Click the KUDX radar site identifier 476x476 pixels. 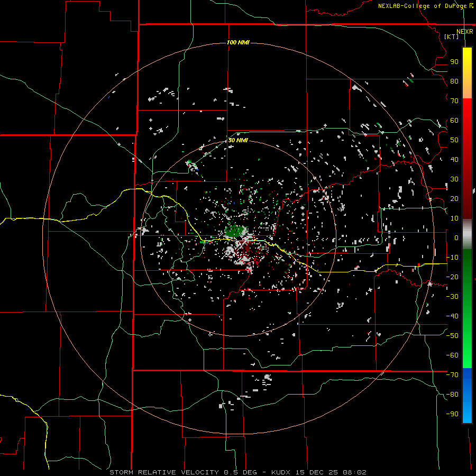pyautogui.click(x=281, y=472)
